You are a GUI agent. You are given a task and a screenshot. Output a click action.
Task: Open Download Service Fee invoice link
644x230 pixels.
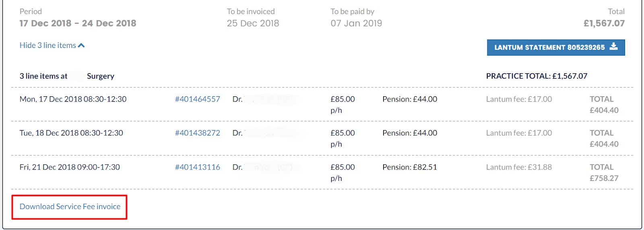coord(70,207)
